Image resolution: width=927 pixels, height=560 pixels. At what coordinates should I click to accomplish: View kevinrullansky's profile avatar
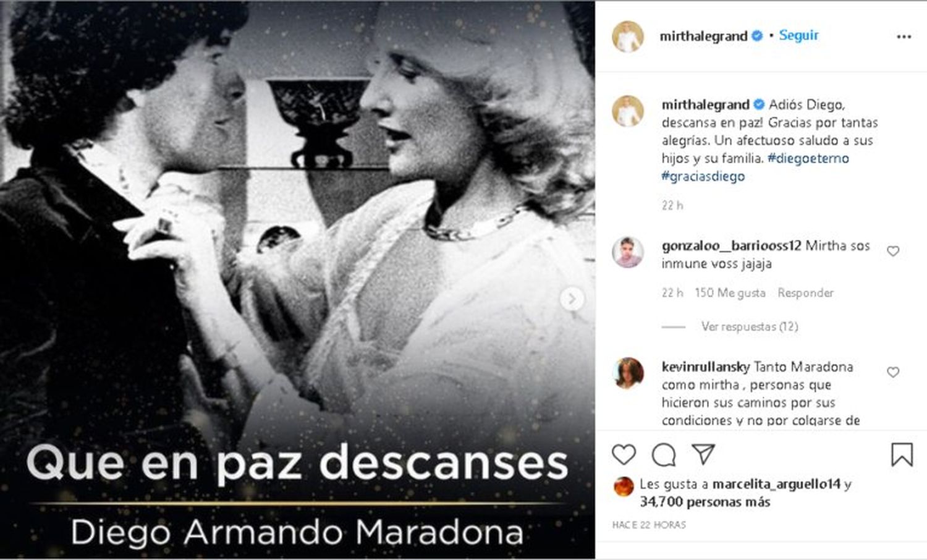coord(628,373)
